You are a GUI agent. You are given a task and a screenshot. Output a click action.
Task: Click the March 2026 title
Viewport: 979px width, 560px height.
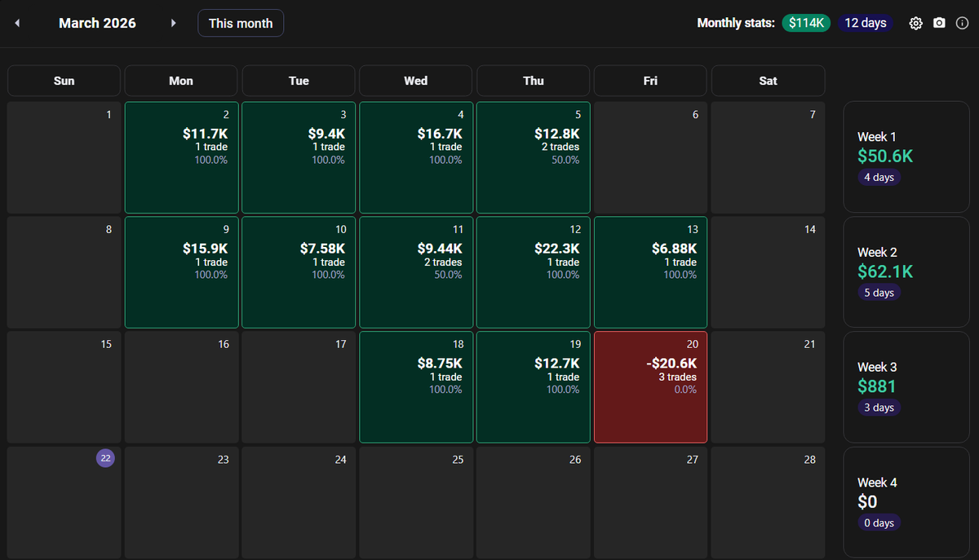(97, 23)
